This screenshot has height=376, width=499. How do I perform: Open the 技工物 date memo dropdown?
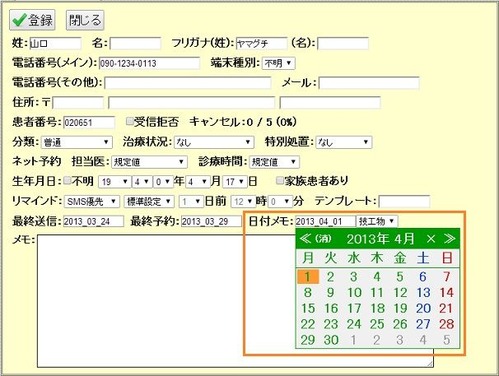coord(377,221)
